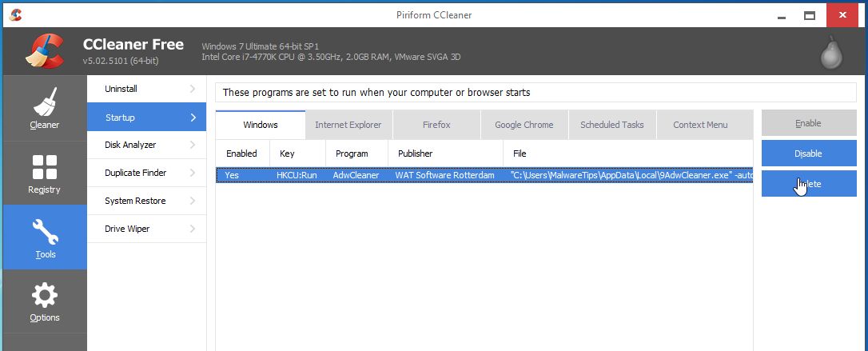Close the CCleaner window

pos(842,15)
